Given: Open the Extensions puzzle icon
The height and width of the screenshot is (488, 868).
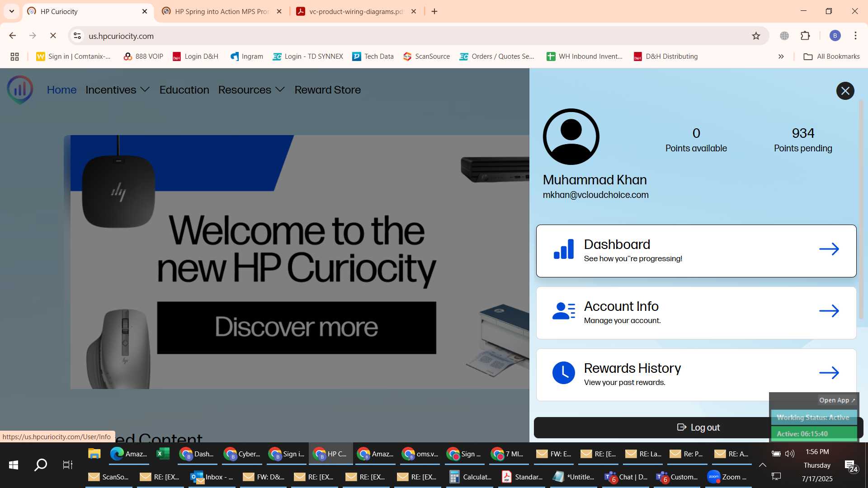Looking at the screenshot, I should (x=805, y=36).
